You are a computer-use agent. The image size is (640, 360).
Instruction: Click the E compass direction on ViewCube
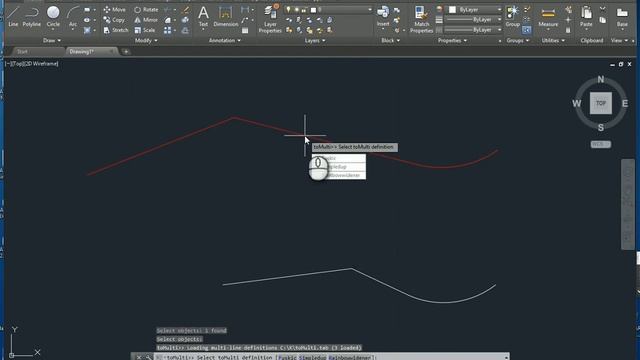pyautogui.click(x=624, y=104)
